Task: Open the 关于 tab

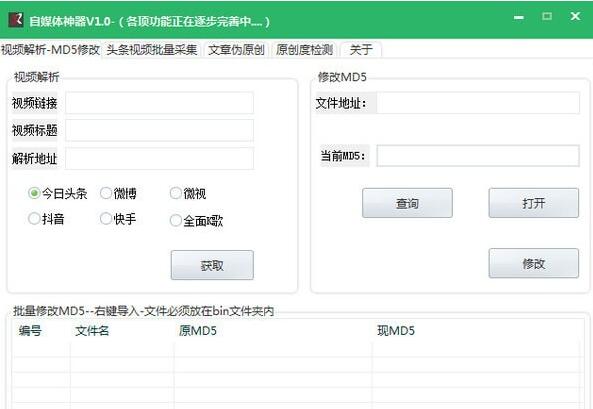Action: 361,50
